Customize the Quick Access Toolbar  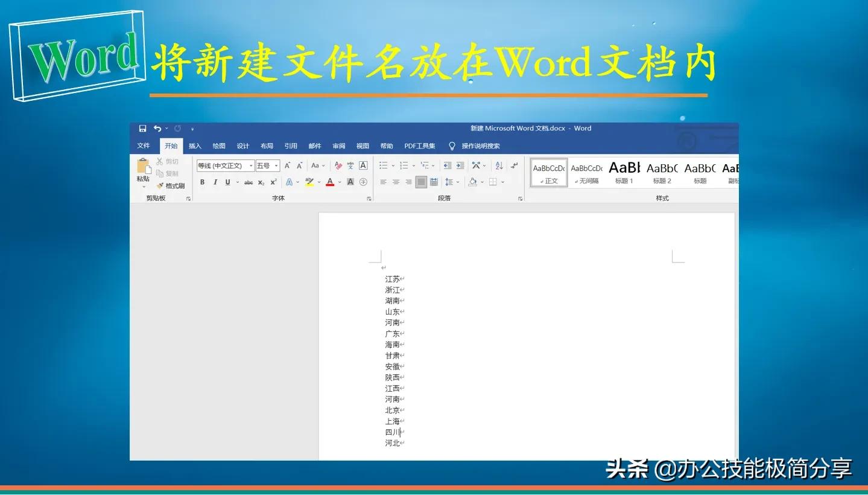pyautogui.click(x=192, y=129)
